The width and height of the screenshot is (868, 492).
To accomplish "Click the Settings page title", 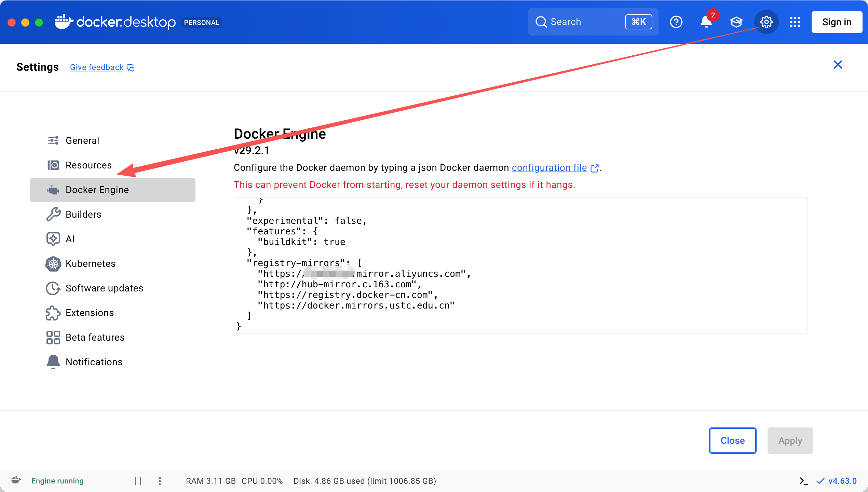I will point(38,67).
